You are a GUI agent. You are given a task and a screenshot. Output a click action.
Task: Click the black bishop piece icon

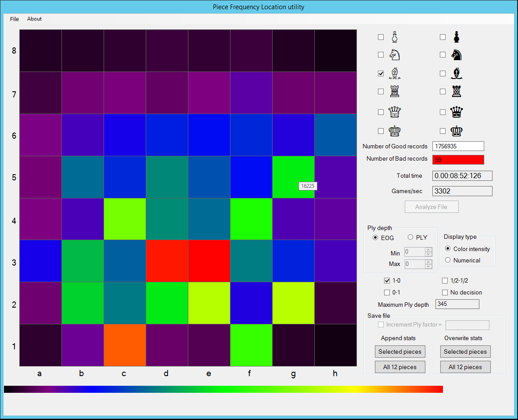coord(456,73)
